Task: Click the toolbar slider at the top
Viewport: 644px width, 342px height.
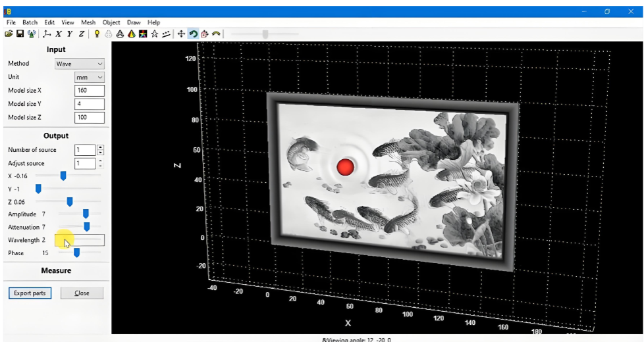Action: [265, 34]
